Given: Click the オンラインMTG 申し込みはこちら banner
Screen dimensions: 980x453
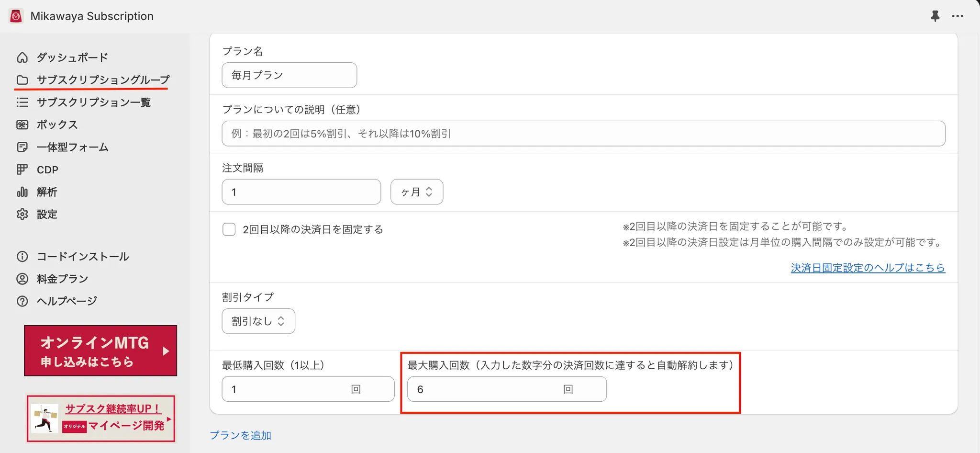Looking at the screenshot, I should click(x=100, y=351).
